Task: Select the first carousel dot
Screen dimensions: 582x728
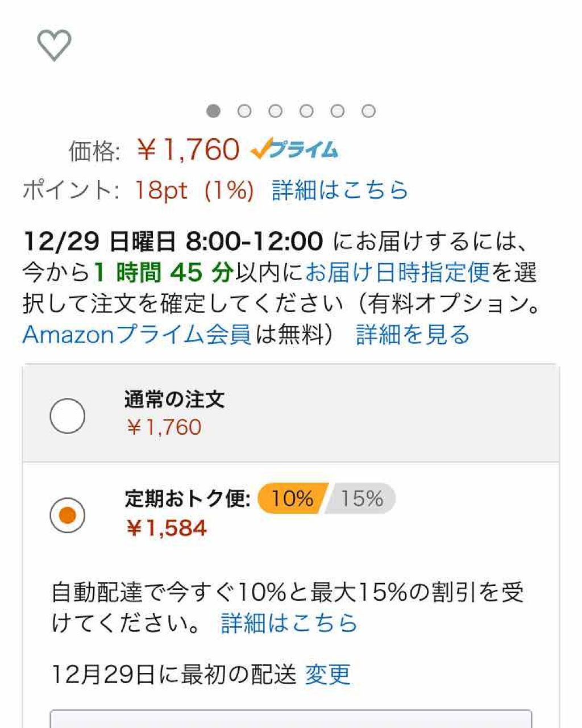Action: [x=213, y=111]
